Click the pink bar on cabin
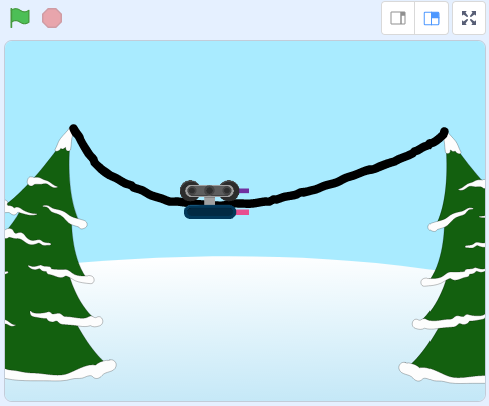The width and height of the screenshot is (489, 406). coord(242,212)
